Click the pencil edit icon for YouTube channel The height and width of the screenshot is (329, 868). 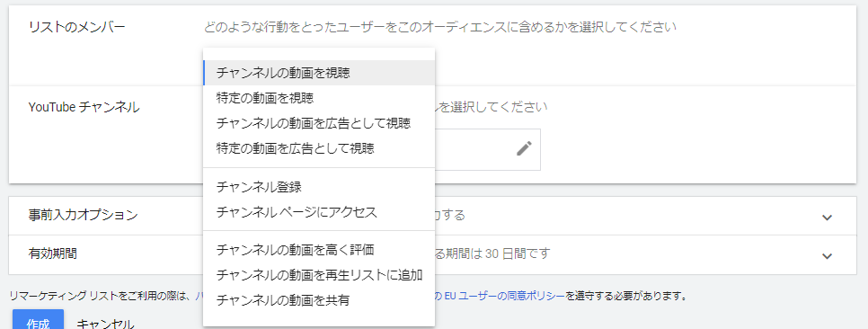click(524, 148)
